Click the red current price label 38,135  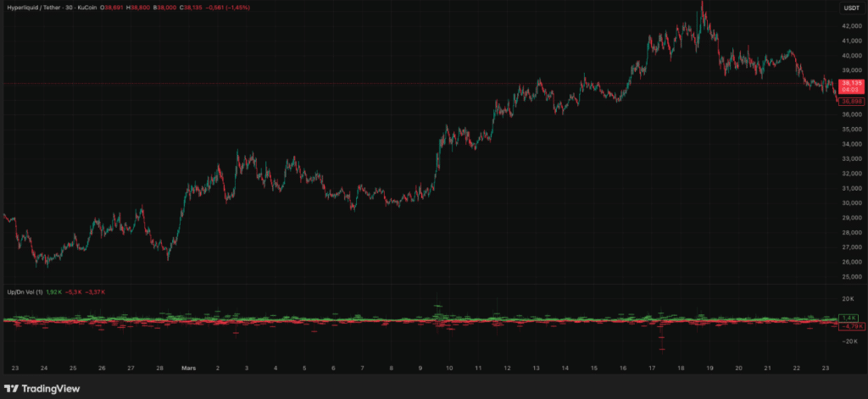(851, 83)
